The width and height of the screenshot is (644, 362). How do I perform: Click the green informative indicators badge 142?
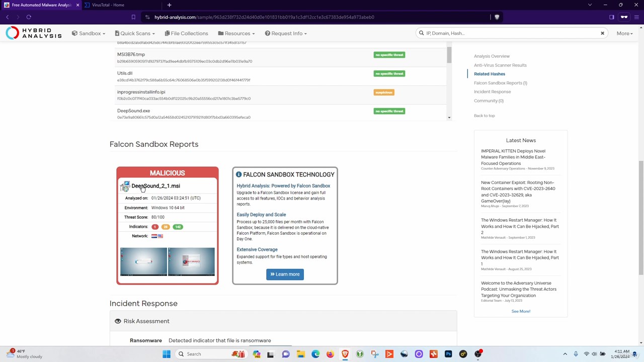178,227
